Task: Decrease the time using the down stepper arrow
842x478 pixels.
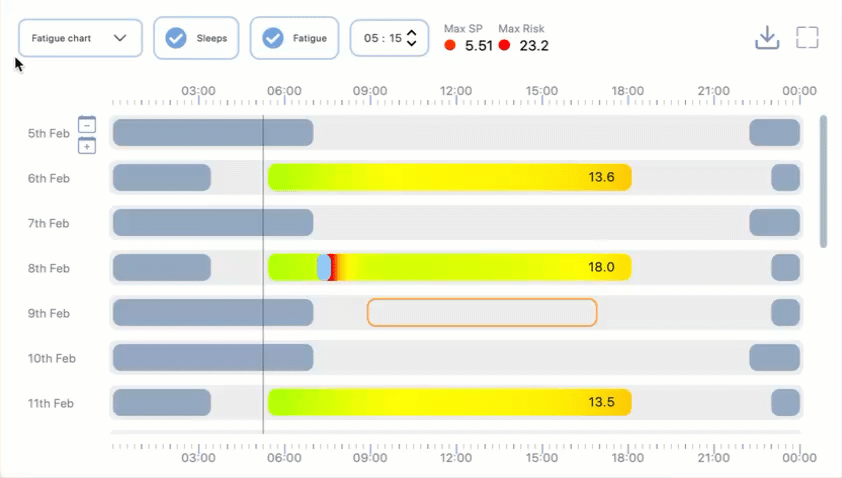Action: (412, 43)
